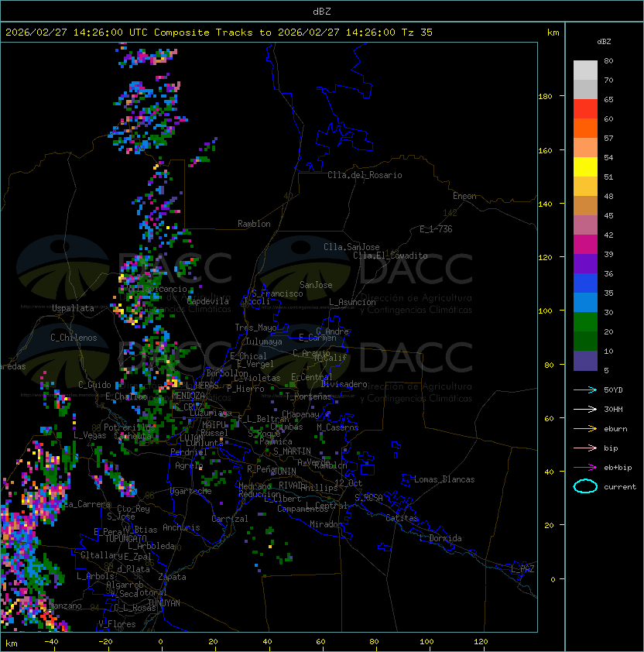This screenshot has width=644, height=652.
Task: Click the dBZ title at top
Action: [322, 11]
